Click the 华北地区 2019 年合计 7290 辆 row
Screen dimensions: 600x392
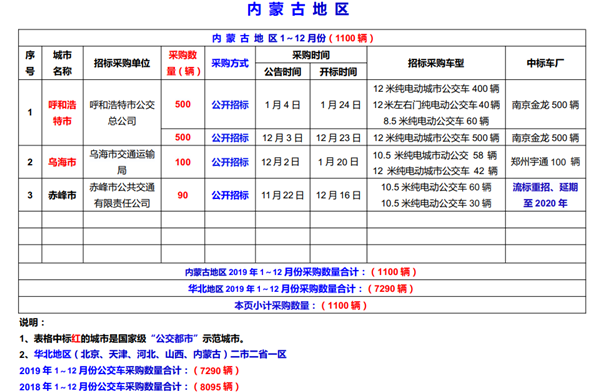click(x=302, y=289)
